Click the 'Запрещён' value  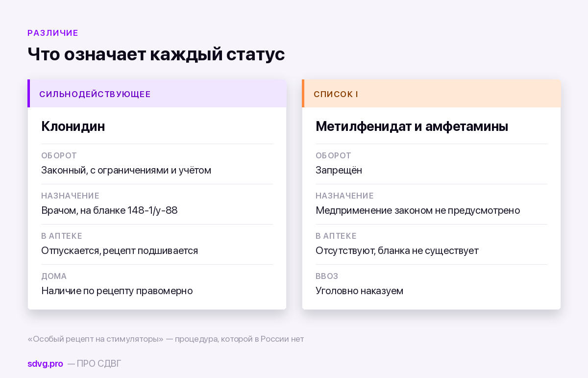339,171
